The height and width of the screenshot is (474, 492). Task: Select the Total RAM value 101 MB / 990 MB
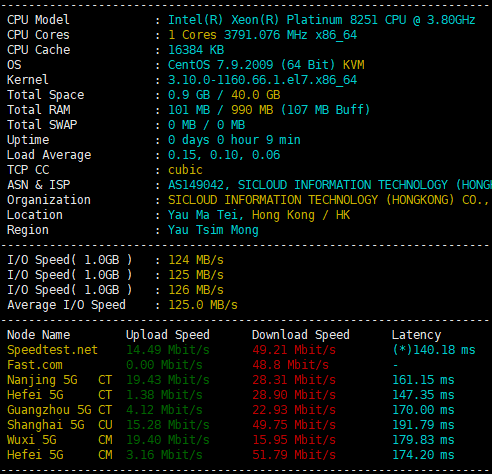(220, 110)
